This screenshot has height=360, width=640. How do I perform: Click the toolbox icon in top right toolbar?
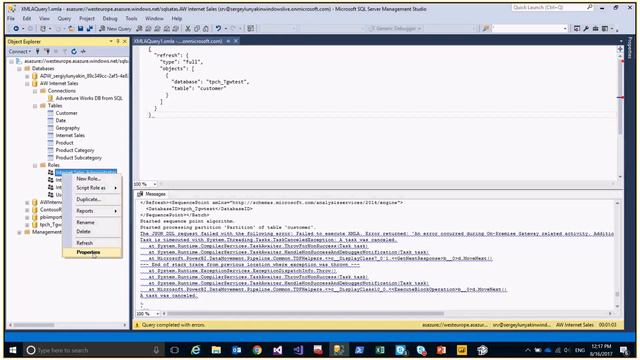(x=596, y=29)
